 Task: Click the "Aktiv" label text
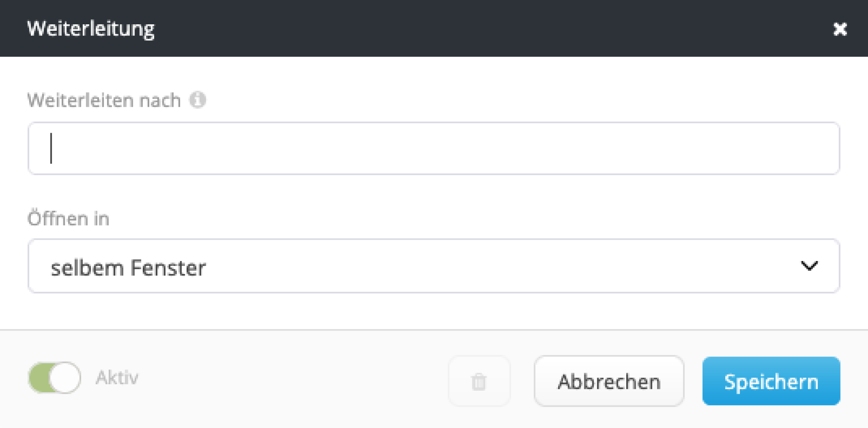click(117, 378)
